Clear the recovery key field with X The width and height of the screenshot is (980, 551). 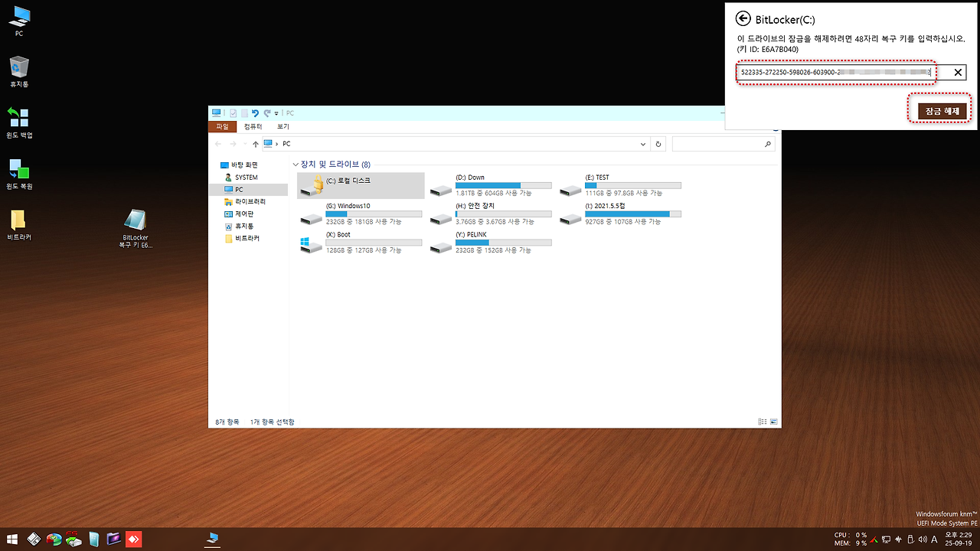958,73
